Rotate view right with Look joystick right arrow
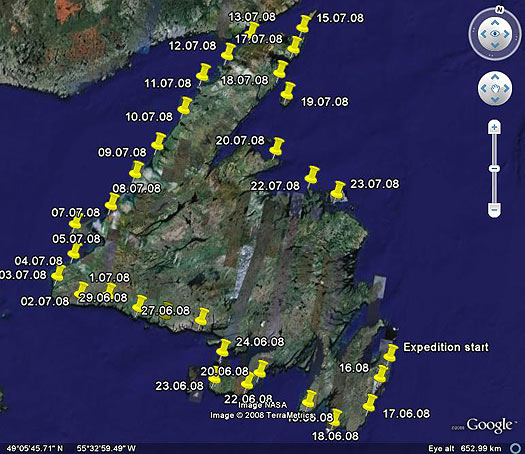The image size is (525, 454). point(506,34)
